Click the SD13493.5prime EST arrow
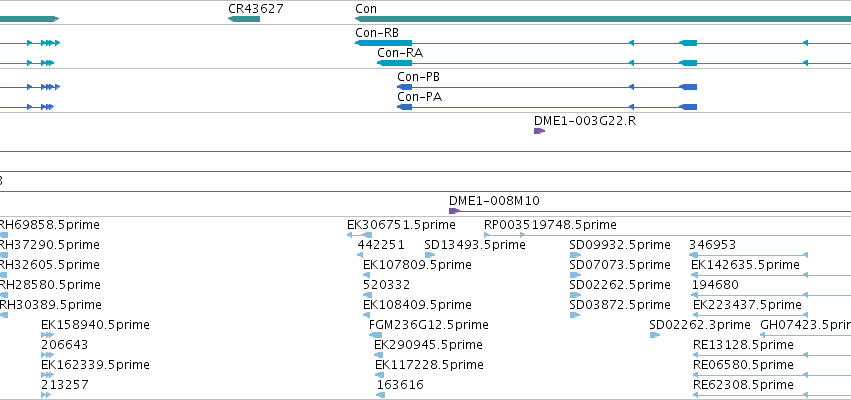This screenshot has height=400, width=851. [430, 255]
